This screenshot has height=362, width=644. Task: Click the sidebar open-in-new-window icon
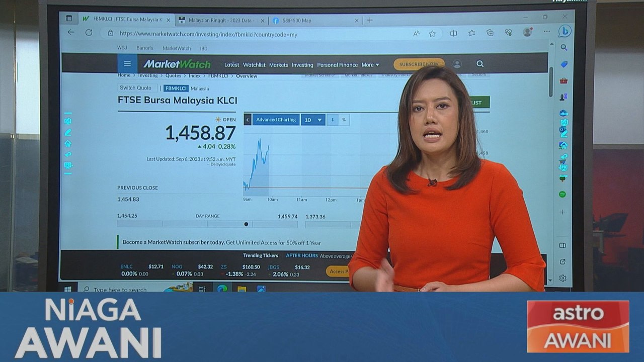(x=562, y=262)
